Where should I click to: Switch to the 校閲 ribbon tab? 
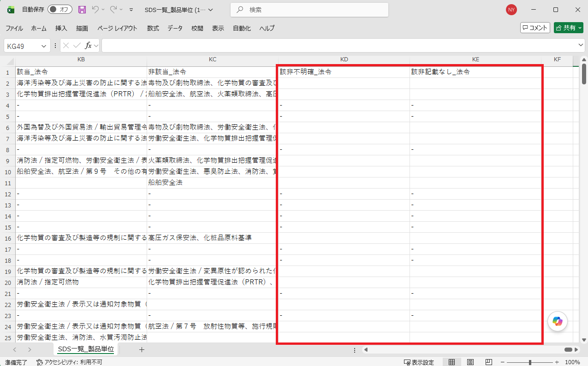coord(197,28)
